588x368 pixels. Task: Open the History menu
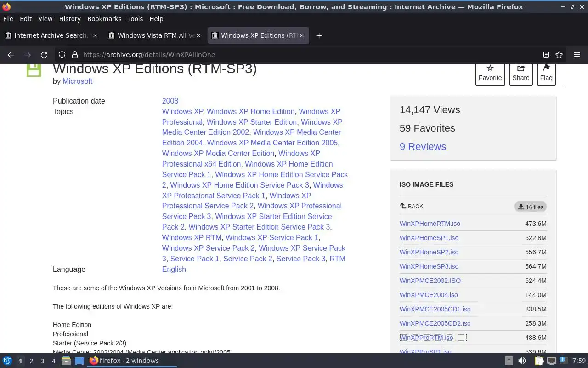[x=70, y=19]
